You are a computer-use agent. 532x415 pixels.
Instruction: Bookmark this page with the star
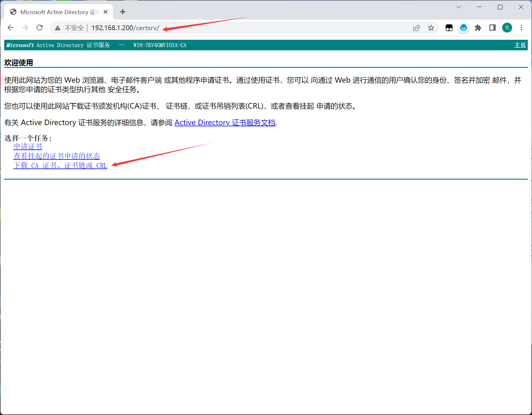[431, 28]
